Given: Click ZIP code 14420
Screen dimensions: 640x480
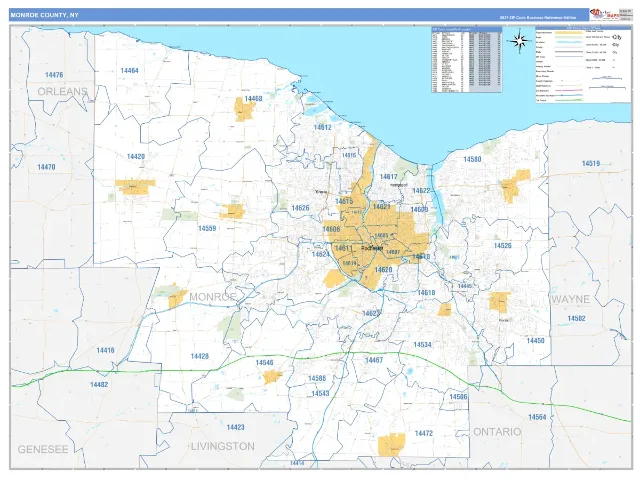Looking at the screenshot, I should pos(136,157).
